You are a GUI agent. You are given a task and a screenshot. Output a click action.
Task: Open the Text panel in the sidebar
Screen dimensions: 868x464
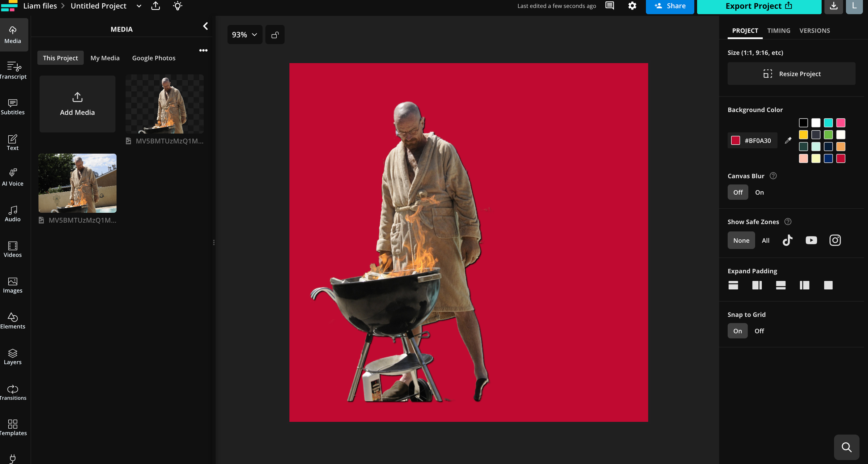tap(13, 142)
